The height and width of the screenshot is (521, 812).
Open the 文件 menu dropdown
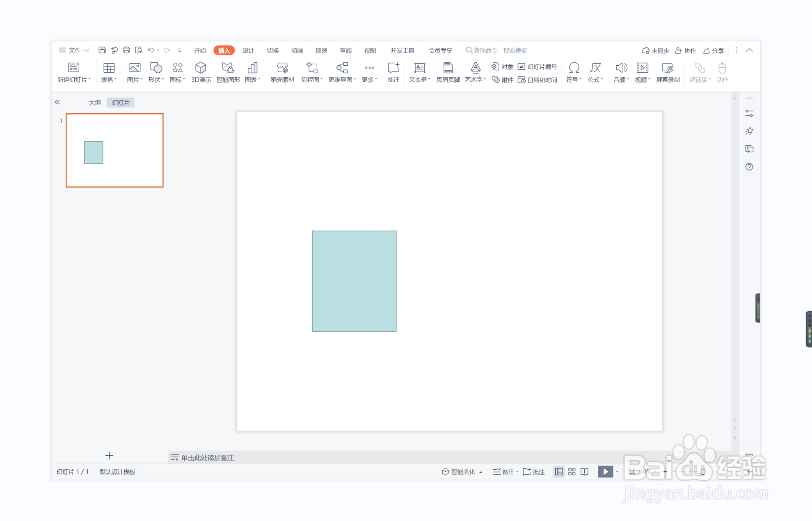(74, 50)
